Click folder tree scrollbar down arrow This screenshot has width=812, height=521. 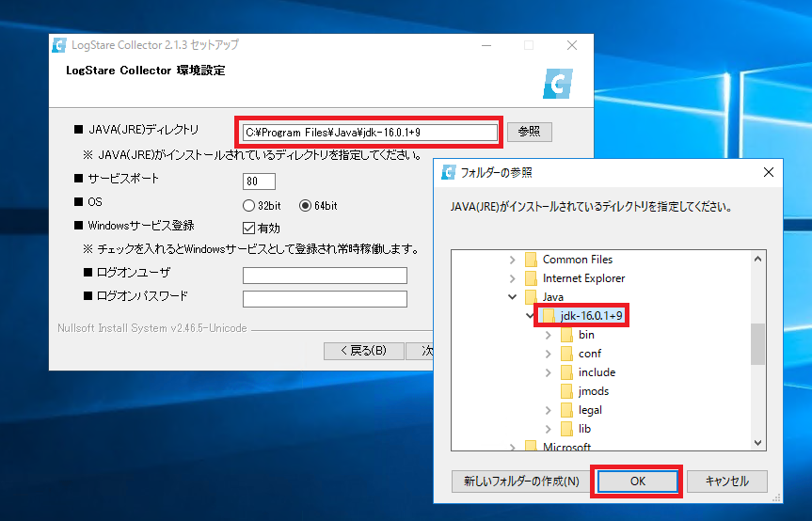coord(757,442)
